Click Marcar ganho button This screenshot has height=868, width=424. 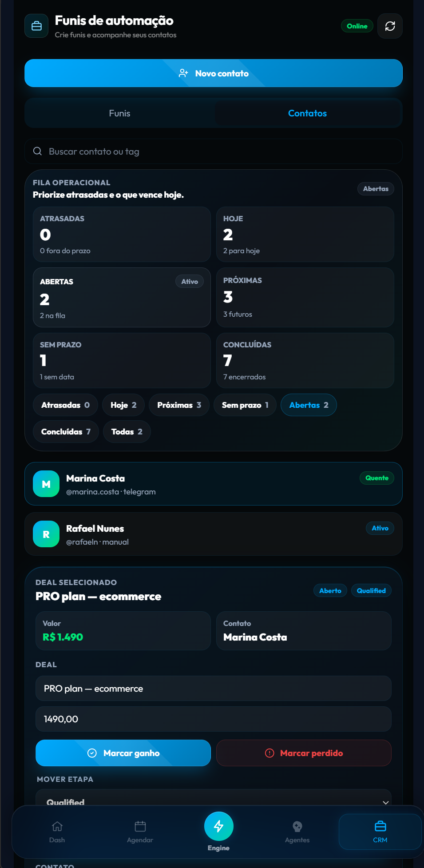pyautogui.click(x=123, y=753)
